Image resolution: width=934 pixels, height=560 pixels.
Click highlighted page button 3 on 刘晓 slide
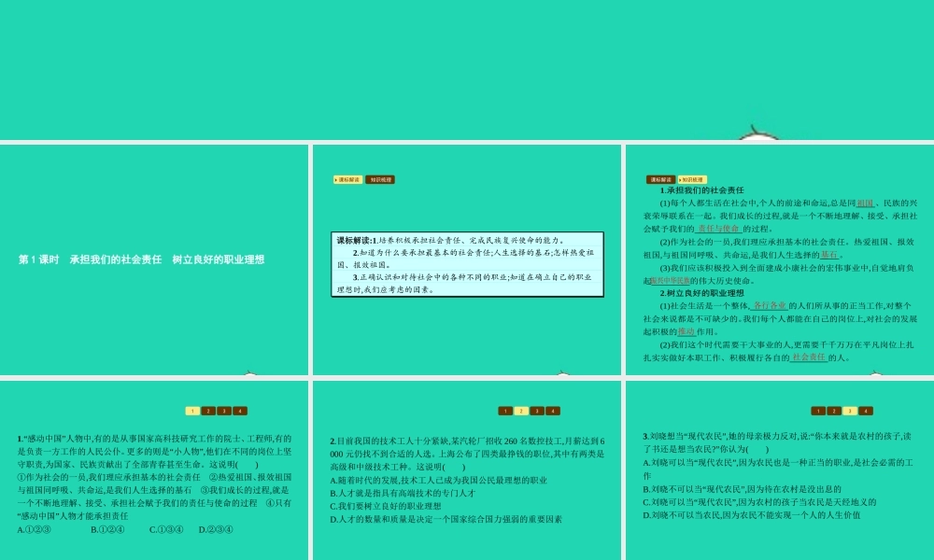point(850,411)
